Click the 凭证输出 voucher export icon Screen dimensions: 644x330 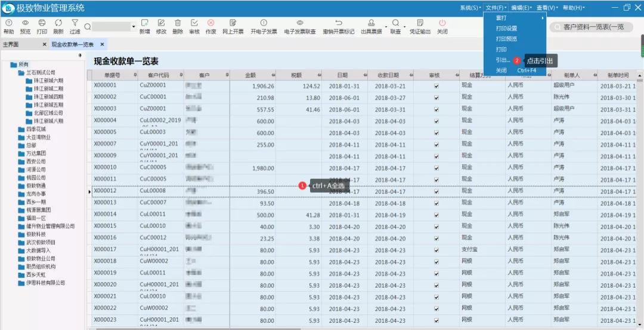[x=420, y=23]
